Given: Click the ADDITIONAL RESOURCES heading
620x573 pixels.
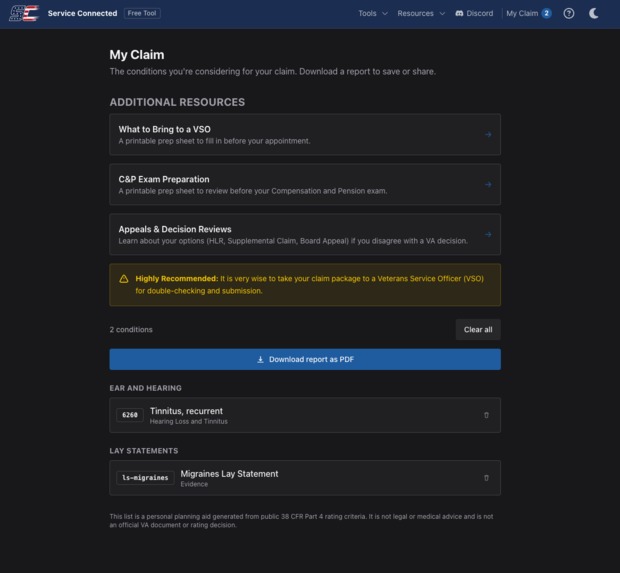Looking at the screenshot, I should coord(177,102).
